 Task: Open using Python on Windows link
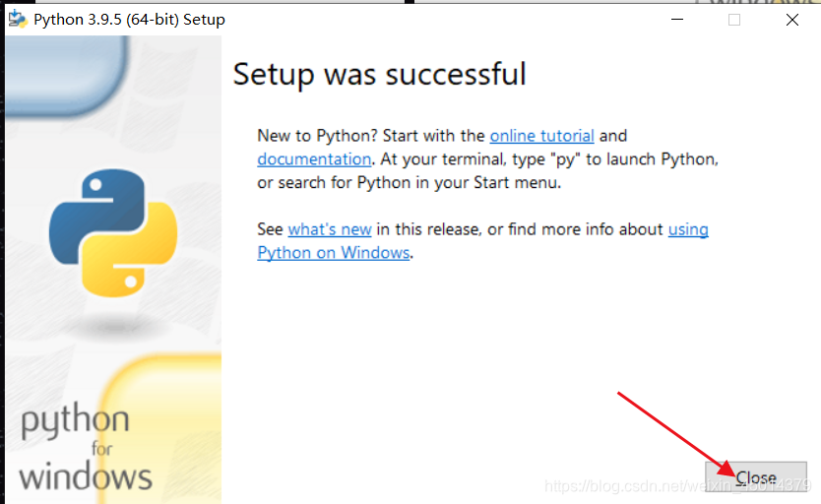334,253
